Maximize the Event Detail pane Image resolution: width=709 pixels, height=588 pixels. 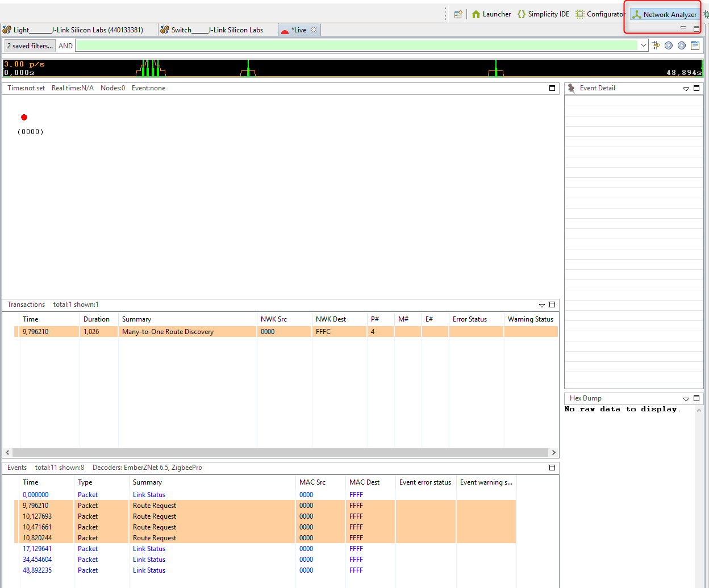coord(697,88)
